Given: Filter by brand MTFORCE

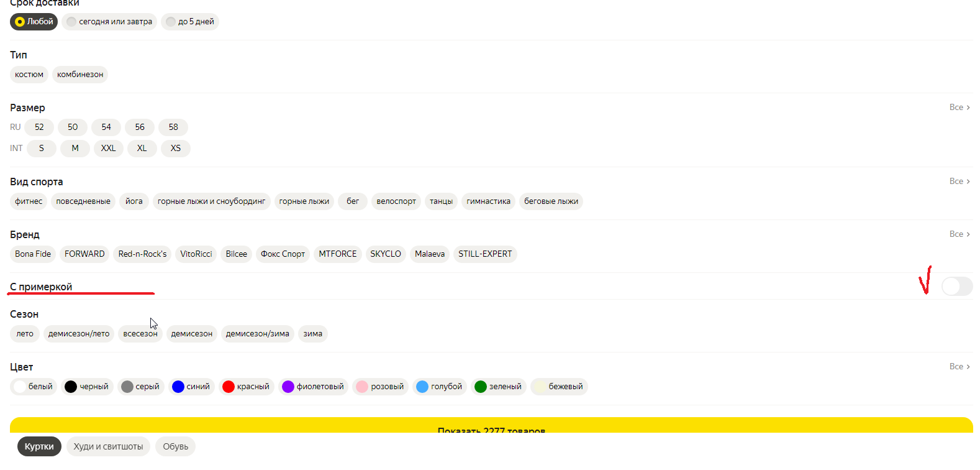Looking at the screenshot, I should point(338,254).
